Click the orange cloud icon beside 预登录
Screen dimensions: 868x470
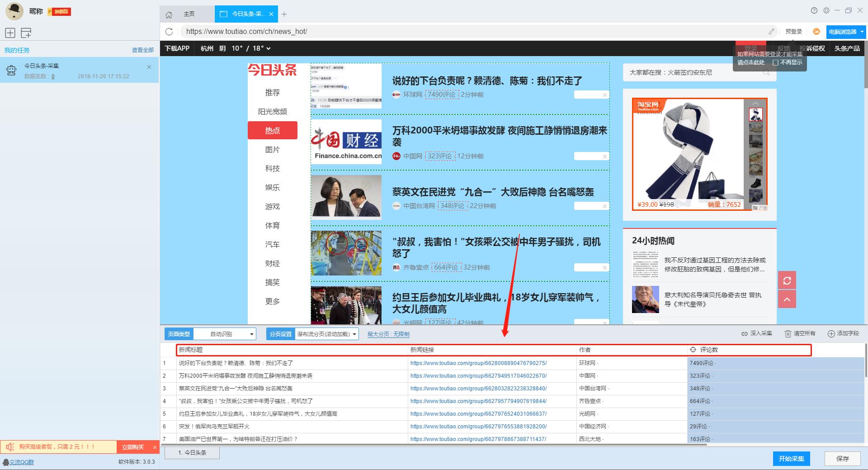816,32
